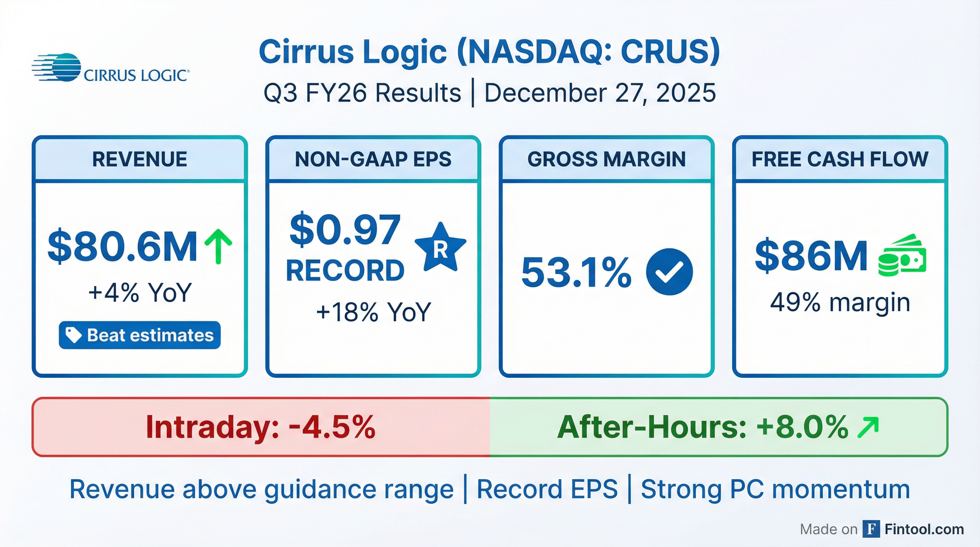Select the REVENUE card header
This screenshot has height=547, width=980.
(x=140, y=159)
